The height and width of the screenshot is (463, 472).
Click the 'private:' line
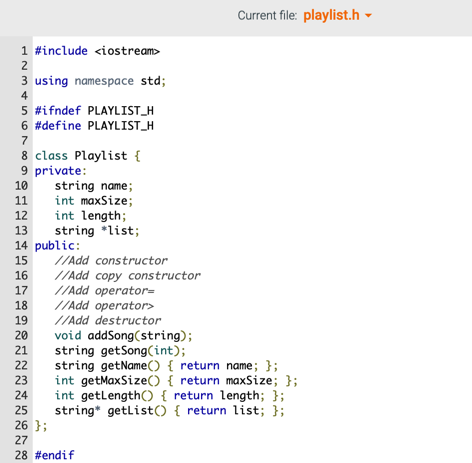pyautogui.click(x=61, y=171)
